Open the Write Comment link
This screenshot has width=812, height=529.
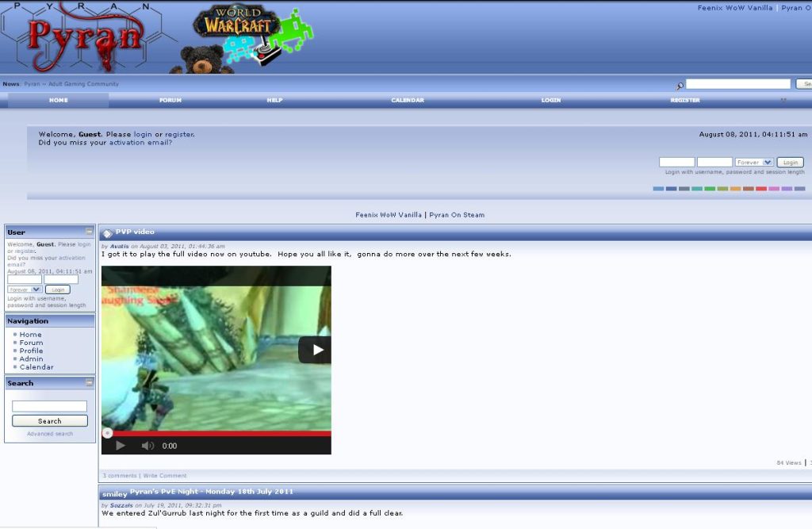pos(165,476)
